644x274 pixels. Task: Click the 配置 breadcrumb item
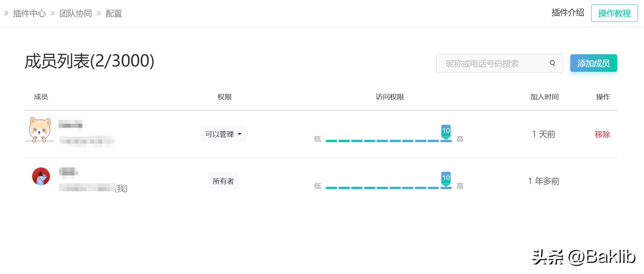tap(114, 14)
